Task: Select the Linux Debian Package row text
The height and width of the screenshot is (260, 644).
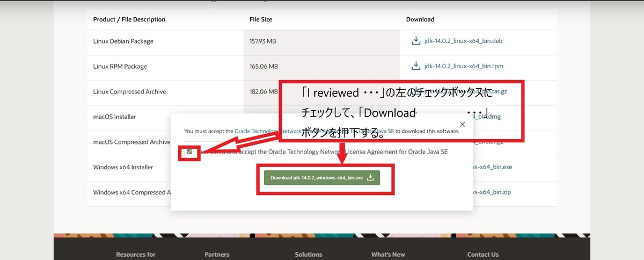Action: (x=123, y=41)
